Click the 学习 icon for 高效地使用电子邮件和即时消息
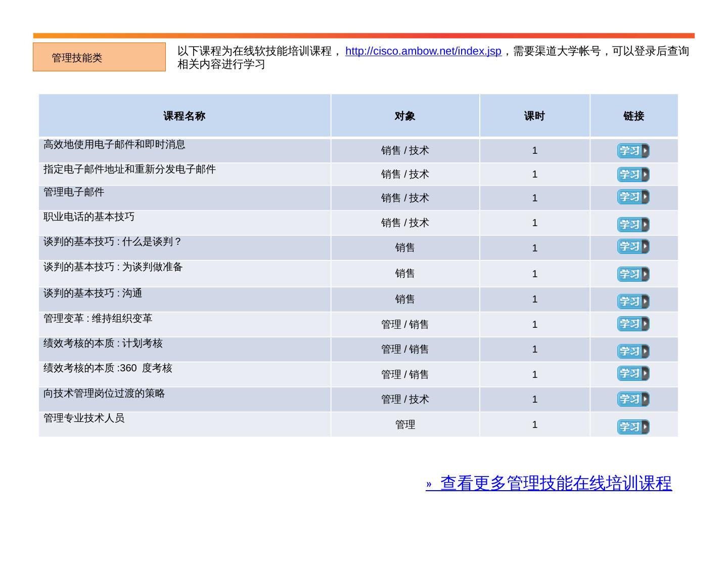The width and height of the screenshot is (728, 563). (633, 151)
